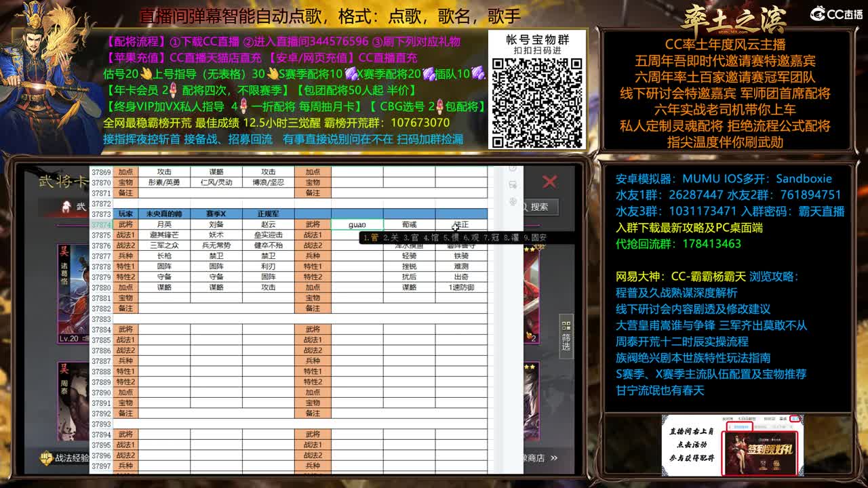Select the cell 荀彧

pyautogui.click(x=410, y=224)
